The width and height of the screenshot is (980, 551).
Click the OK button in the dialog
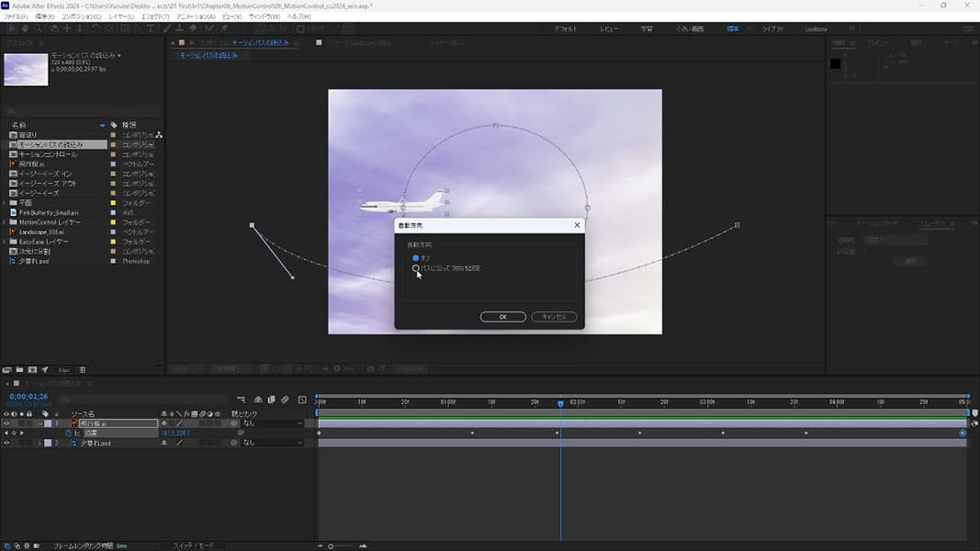coord(502,317)
